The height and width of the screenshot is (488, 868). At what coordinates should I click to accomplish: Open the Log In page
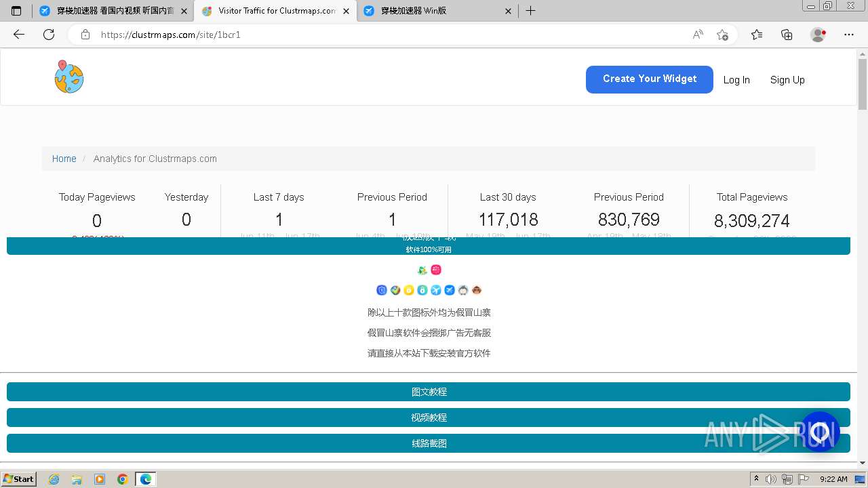point(736,80)
